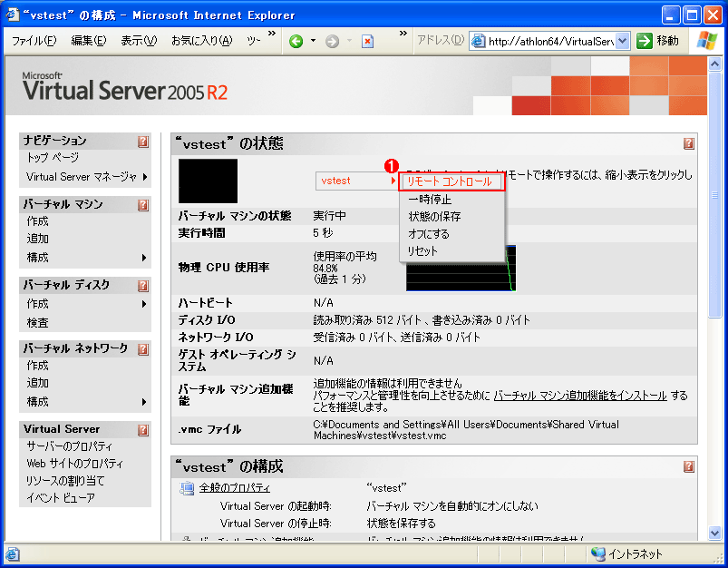Click the .vmc file path text
The width and height of the screenshot is (728, 568).
pyautogui.click(x=466, y=430)
